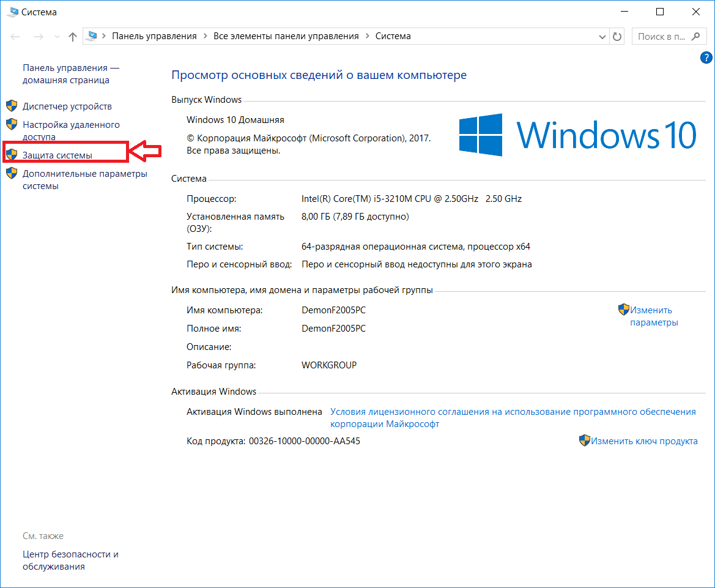The width and height of the screenshot is (715, 588).
Task: Click shield icon beside 'Настройка удаленного доступа'
Action: point(12,124)
